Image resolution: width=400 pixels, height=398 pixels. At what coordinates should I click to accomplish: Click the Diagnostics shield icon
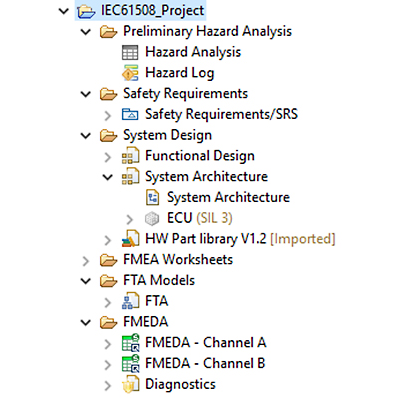(130, 385)
